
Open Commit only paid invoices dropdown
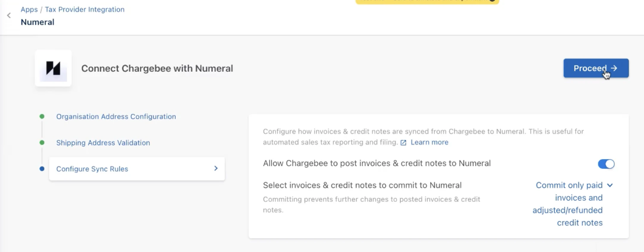[573, 204]
